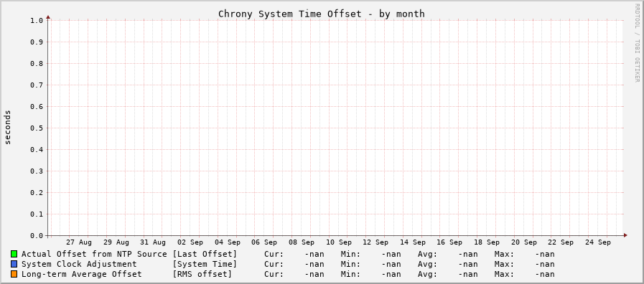
Task: Click the '16 Sep' x-axis date label
Action: tap(449, 242)
